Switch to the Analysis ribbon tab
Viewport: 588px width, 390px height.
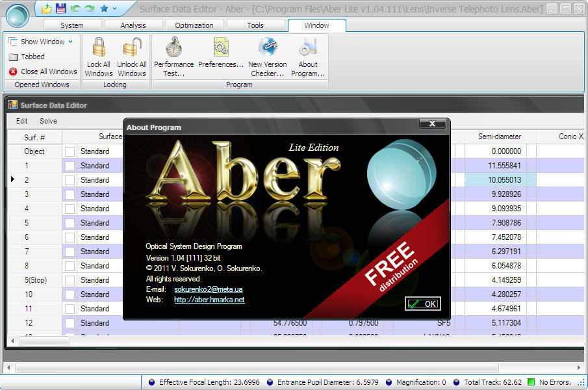pyautogui.click(x=133, y=25)
